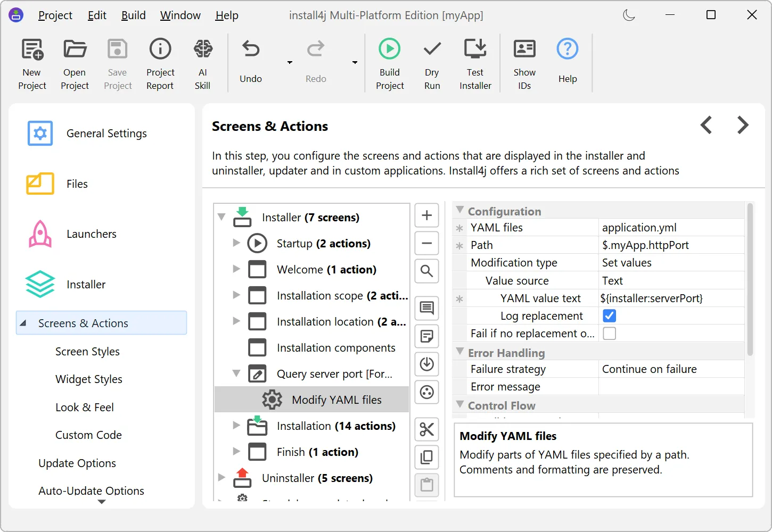This screenshot has width=772, height=532.
Task: Collapse the Installer (7 screens) node
Action: point(222,217)
